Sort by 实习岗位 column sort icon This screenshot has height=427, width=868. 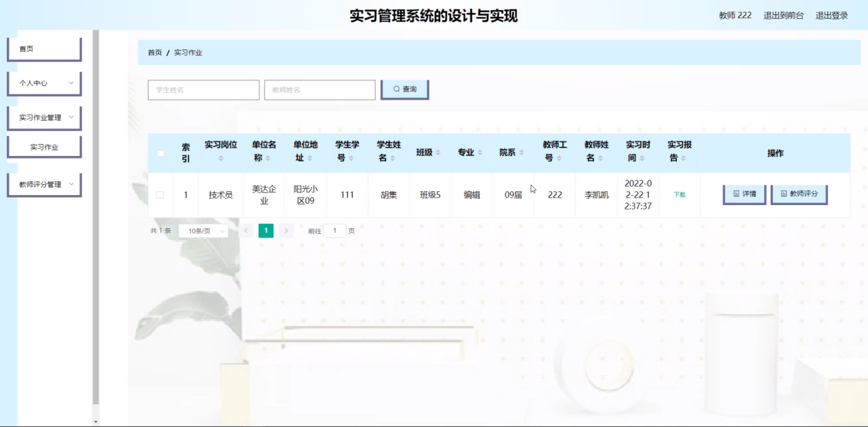point(221,159)
